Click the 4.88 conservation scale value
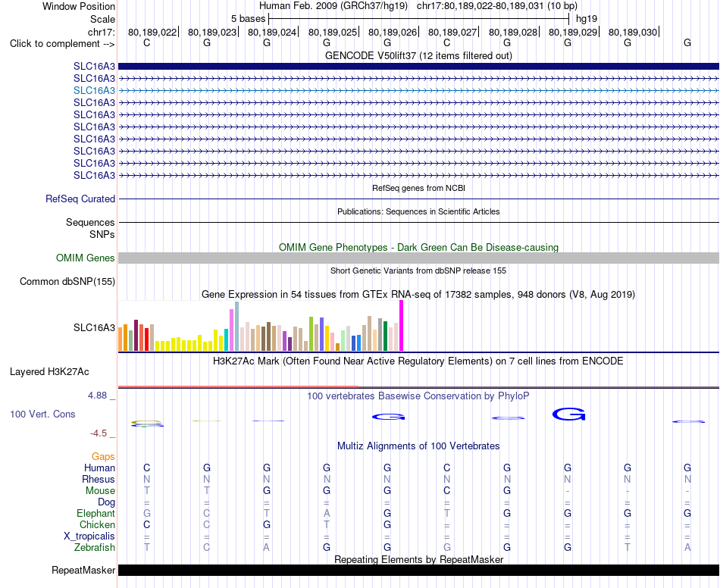 (97, 396)
